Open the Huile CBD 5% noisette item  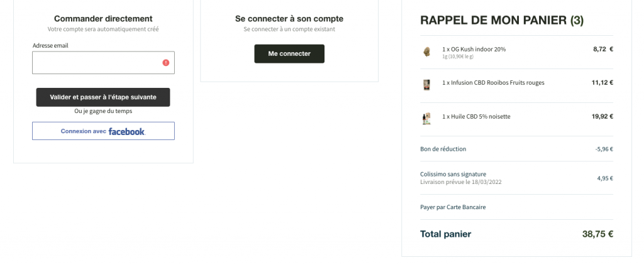tap(477, 117)
